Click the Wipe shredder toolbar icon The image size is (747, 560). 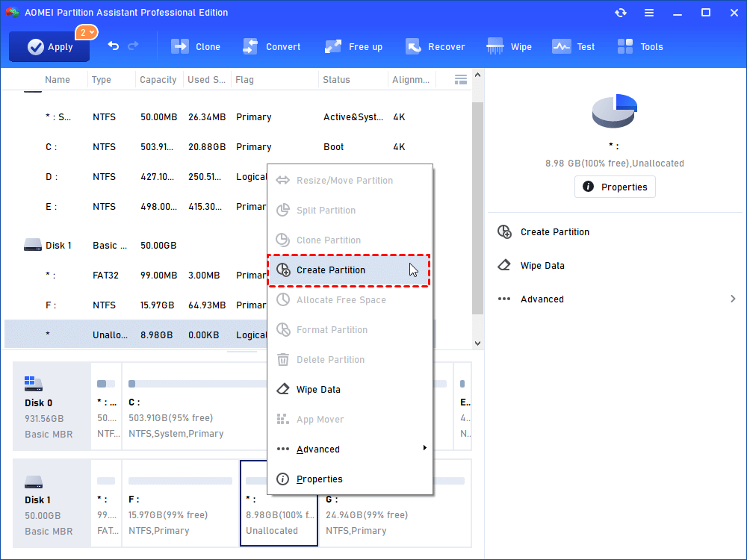495,46
